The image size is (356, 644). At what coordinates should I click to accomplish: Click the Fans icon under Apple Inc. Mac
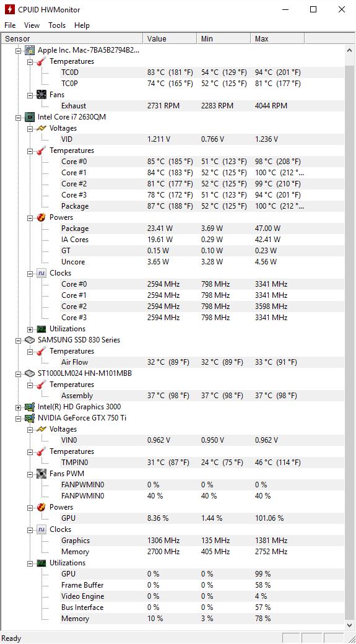point(41,95)
